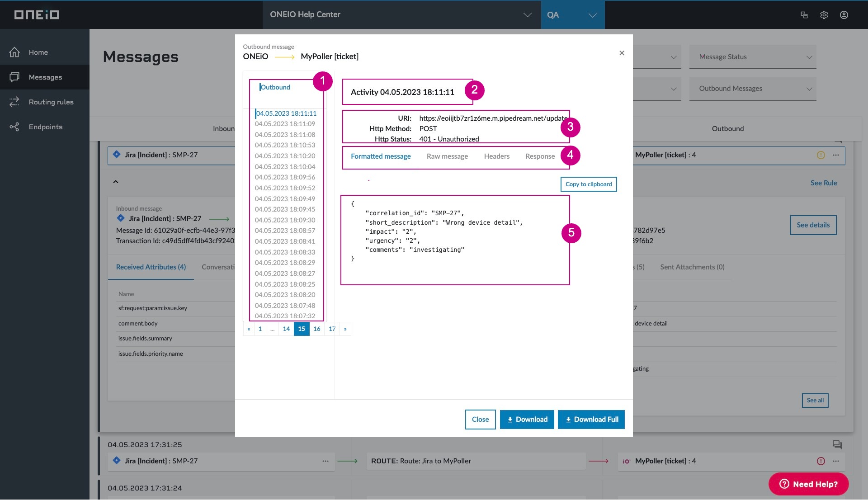The height and width of the screenshot is (500, 868).
Task: Open Received Attributes (4) tab
Action: coord(151,267)
